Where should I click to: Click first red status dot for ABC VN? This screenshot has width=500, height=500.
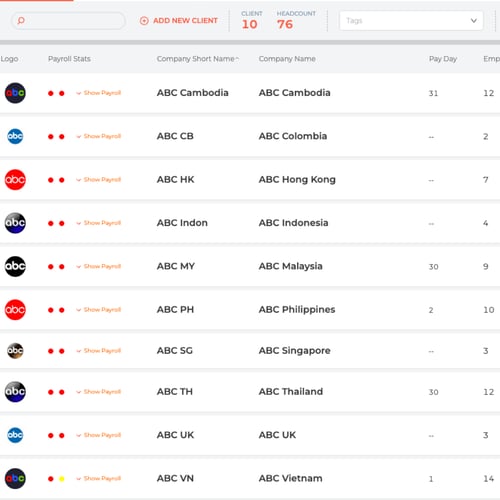[x=51, y=479]
